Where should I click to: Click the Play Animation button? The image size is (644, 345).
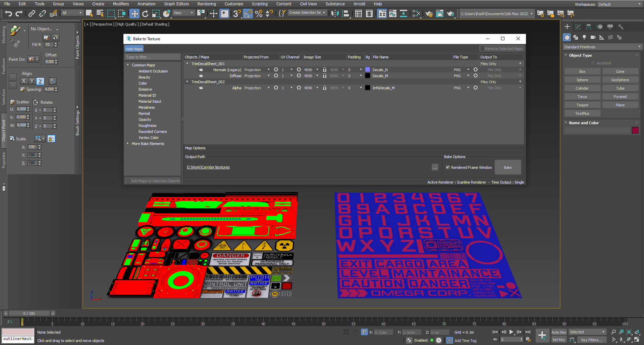coord(511,332)
